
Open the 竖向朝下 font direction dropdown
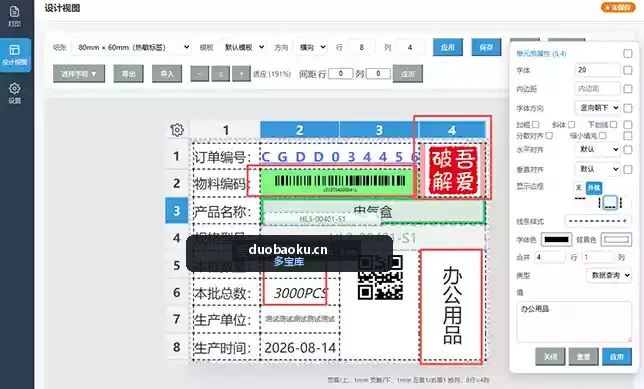click(x=598, y=108)
